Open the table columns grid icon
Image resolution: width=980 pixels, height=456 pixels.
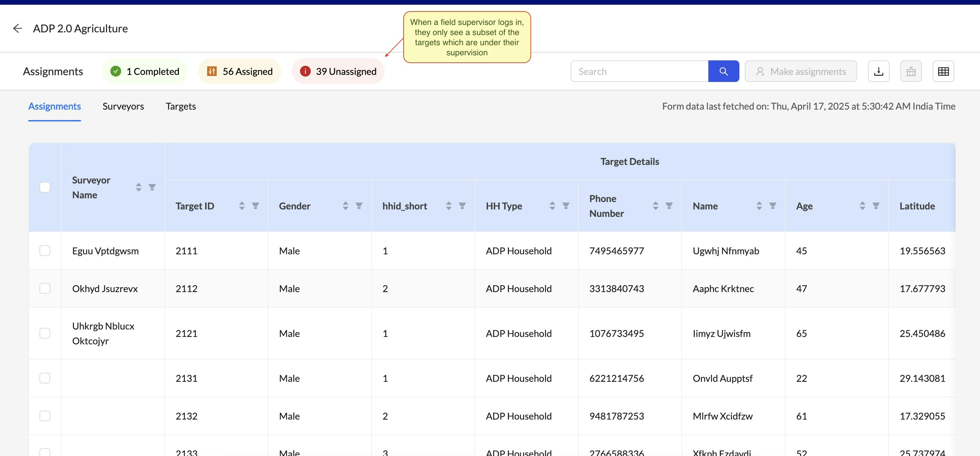click(x=943, y=71)
